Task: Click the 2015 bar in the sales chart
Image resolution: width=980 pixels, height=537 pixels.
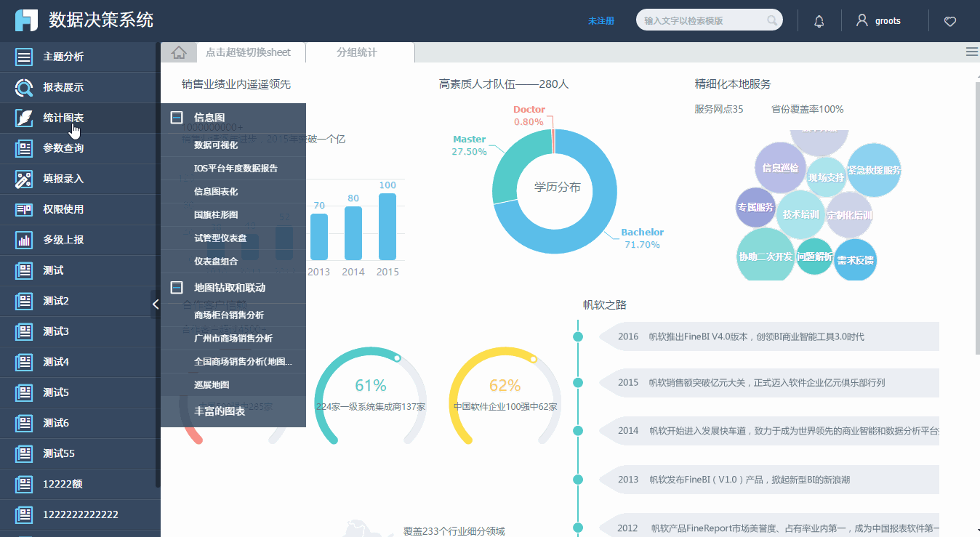Action: [x=387, y=227]
